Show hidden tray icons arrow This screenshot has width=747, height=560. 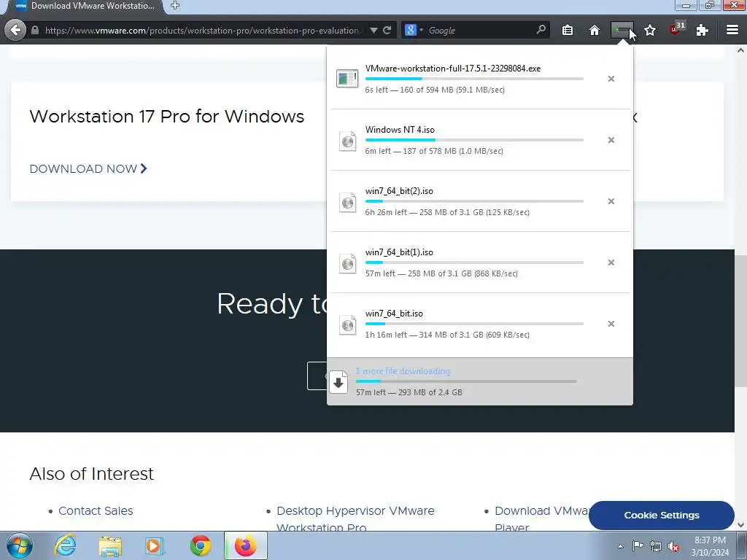click(620, 546)
